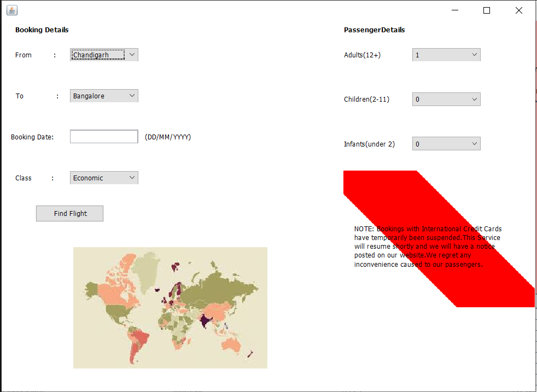
Task: Click the Windows taskbar at the bottom
Action: point(268,389)
